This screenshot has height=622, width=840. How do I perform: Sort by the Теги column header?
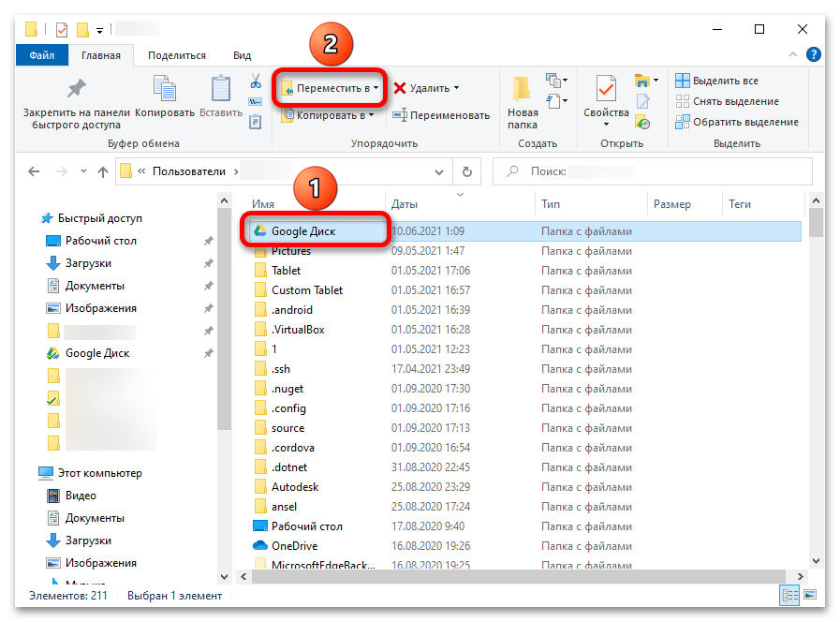pyautogui.click(x=740, y=204)
